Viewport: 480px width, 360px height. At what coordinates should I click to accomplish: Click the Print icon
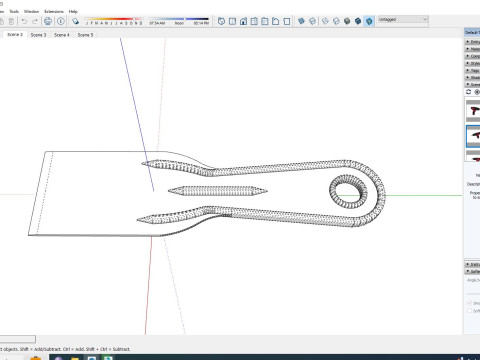48,21
